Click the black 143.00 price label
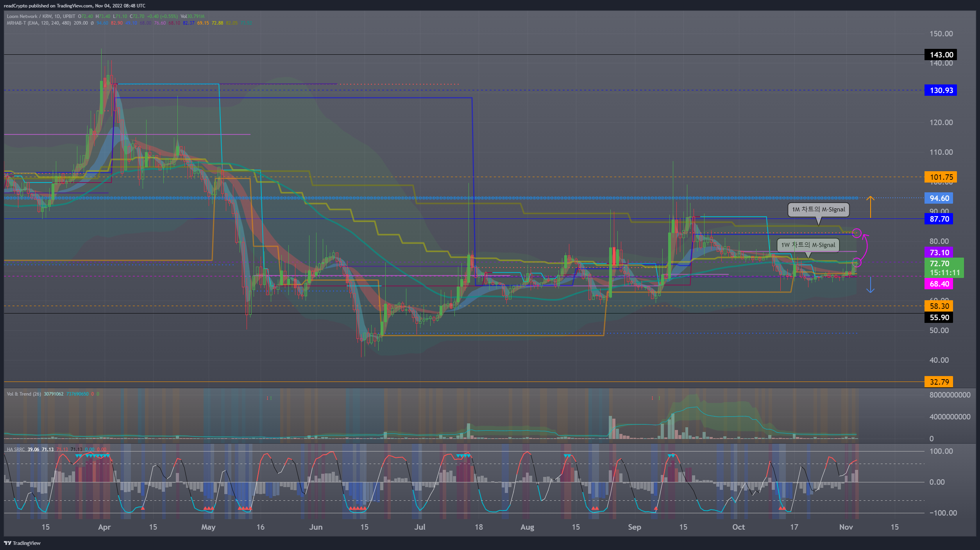 pyautogui.click(x=941, y=55)
